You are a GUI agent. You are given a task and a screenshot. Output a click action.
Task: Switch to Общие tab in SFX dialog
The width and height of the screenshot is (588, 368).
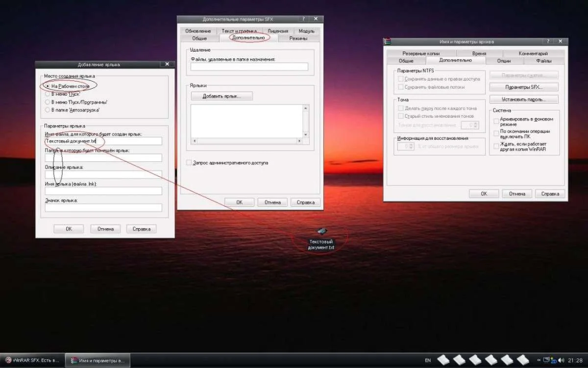(199, 38)
